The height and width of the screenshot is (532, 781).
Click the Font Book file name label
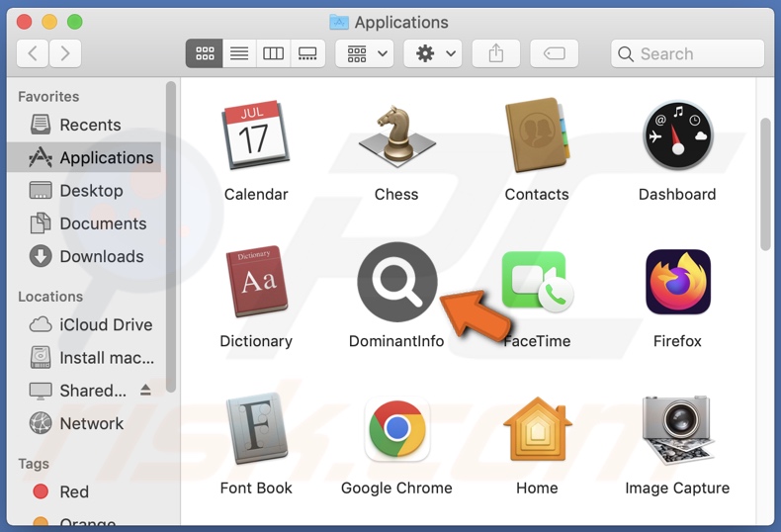click(x=256, y=488)
